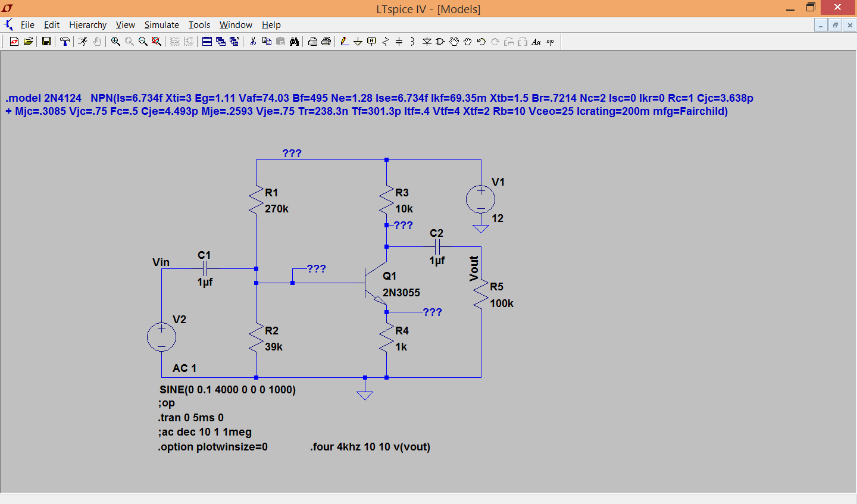Click the Zoom Out magnifier icon
The width and height of the screenshot is (857, 504).
[143, 41]
